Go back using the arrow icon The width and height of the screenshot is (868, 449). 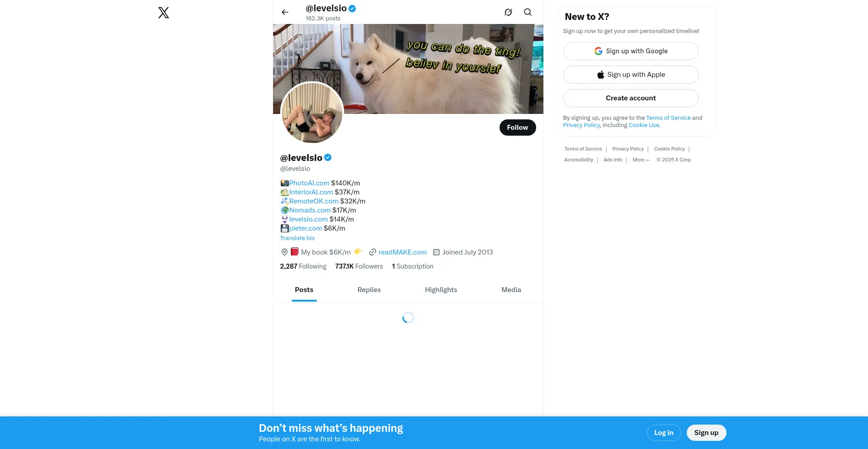click(285, 12)
